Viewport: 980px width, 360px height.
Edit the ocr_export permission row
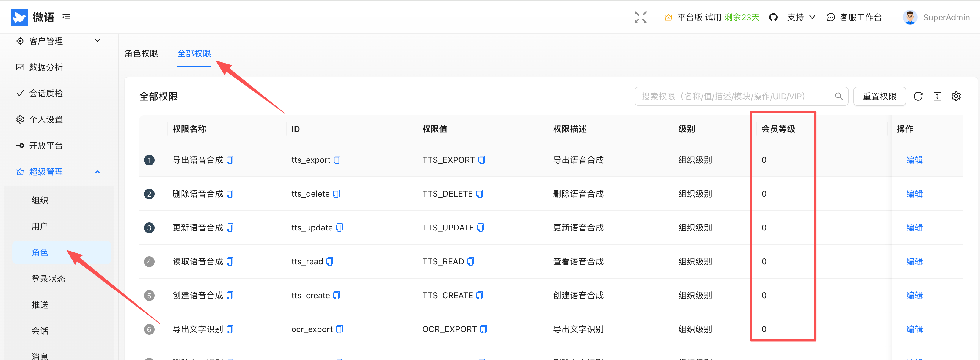[x=915, y=329]
